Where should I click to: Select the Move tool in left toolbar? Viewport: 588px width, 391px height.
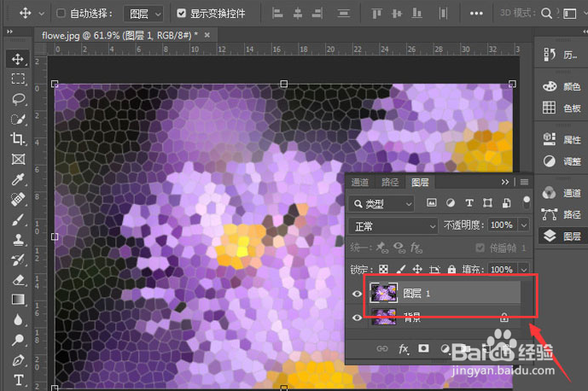[18, 59]
